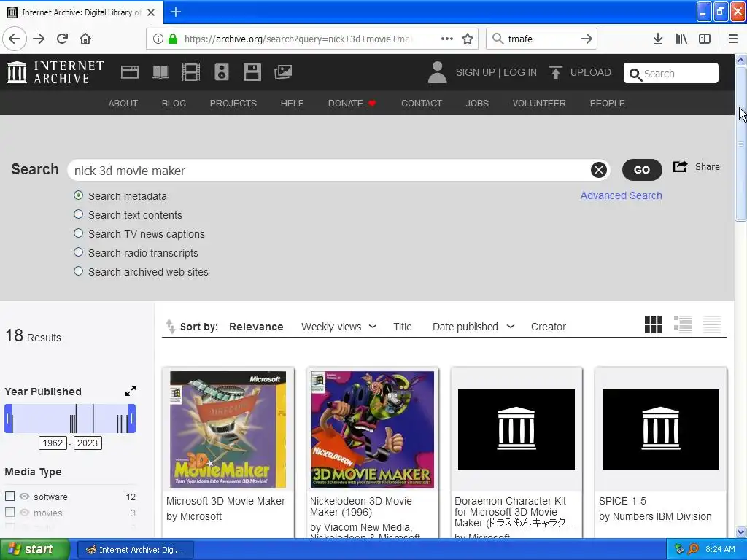Toggle the eye icon next to software
The height and width of the screenshot is (560, 747).
(x=24, y=496)
